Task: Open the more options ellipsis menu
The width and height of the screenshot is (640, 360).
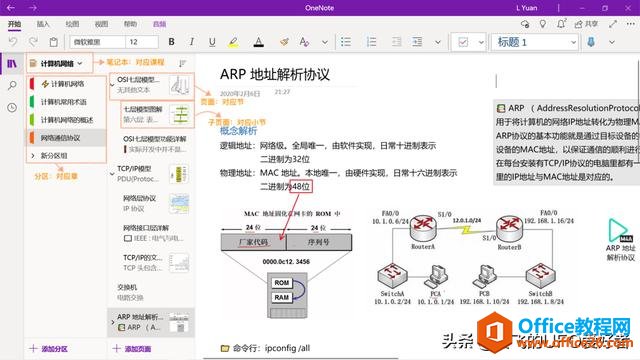Action: [630, 24]
